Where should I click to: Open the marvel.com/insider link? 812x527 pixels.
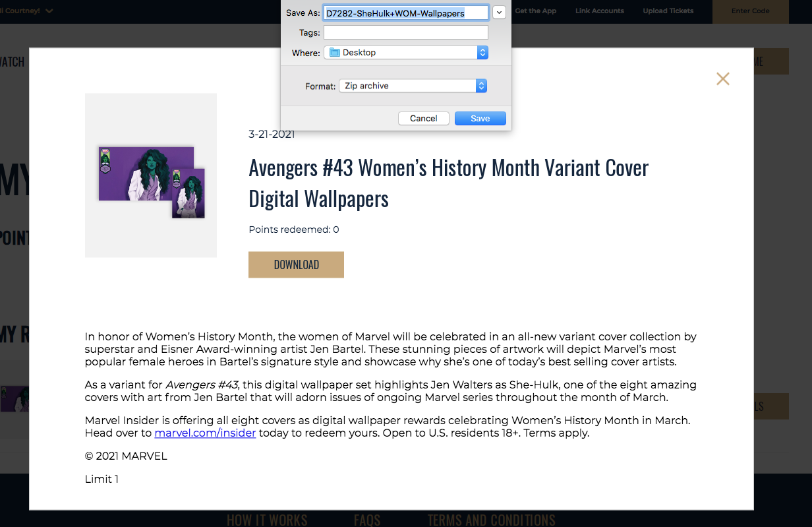(x=205, y=433)
